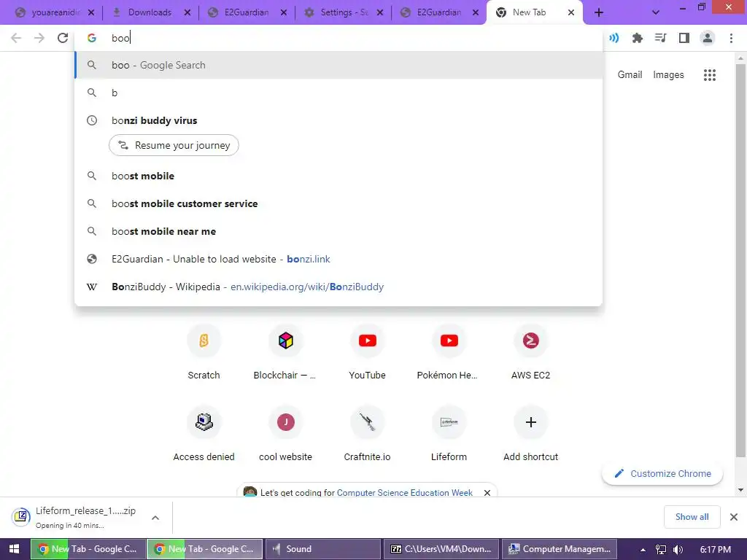Select the 'b' search suggestion
This screenshot has height=560, width=747.
[338, 93]
